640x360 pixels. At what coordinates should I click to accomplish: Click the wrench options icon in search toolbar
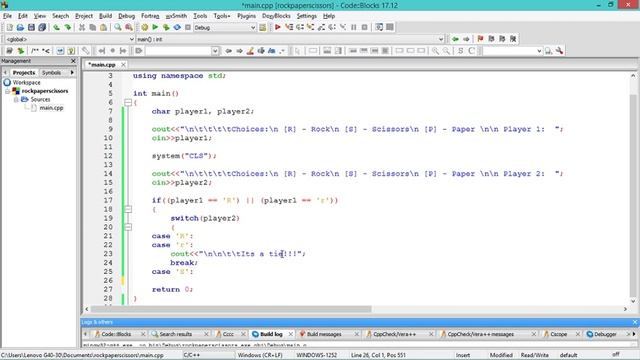(559, 51)
